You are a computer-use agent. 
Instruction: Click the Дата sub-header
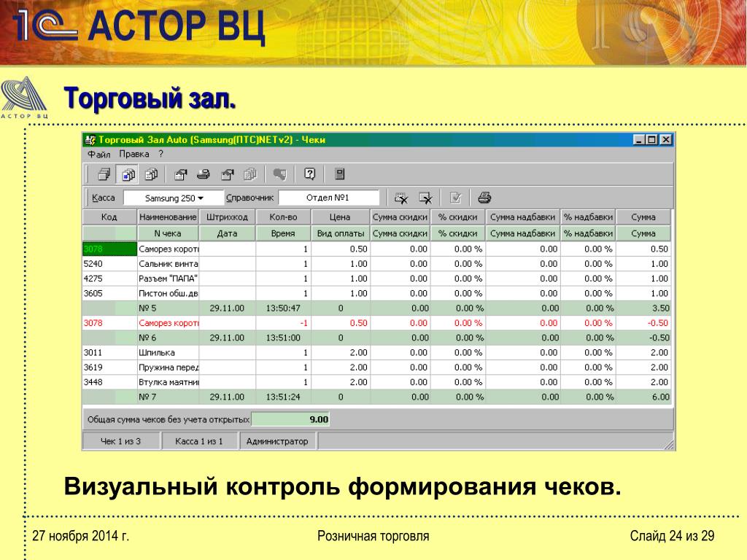(x=228, y=233)
